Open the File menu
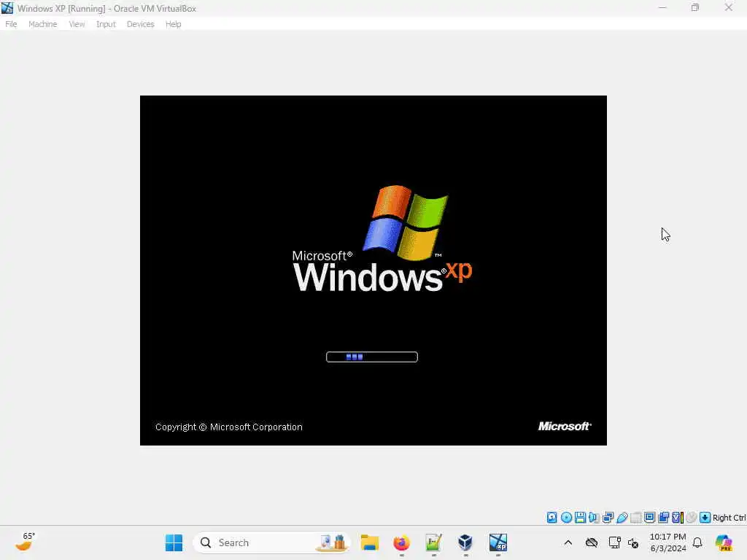747x560 pixels. (x=11, y=24)
